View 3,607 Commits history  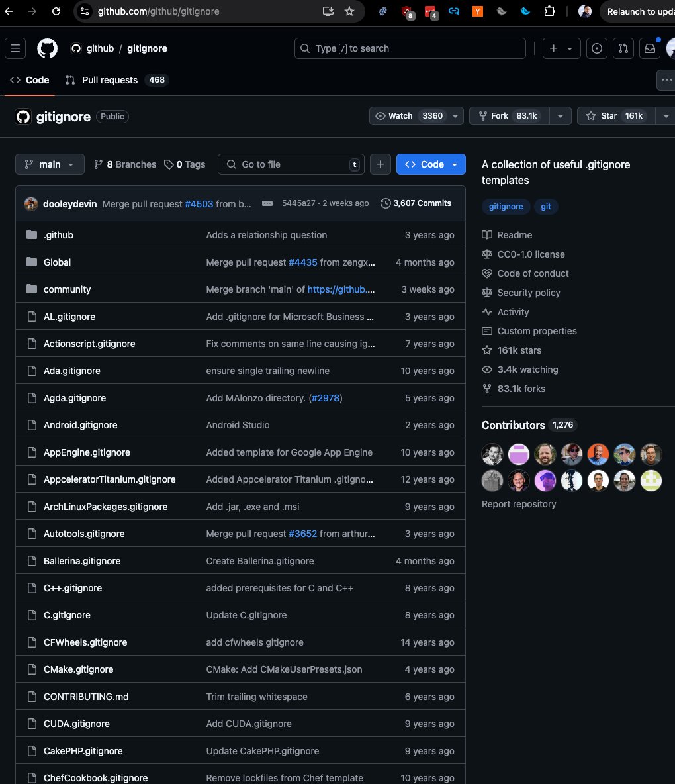(x=416, y=203)
